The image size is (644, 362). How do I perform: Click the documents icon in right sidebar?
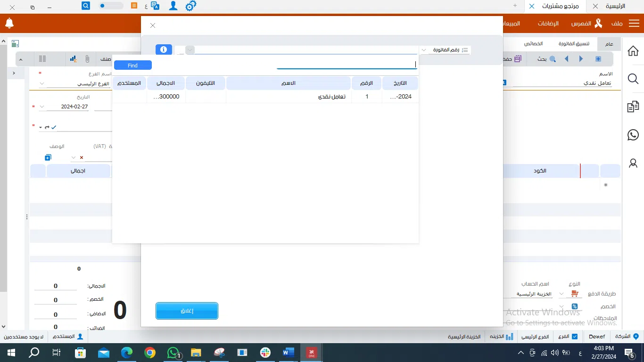click(x=633, y=107)
